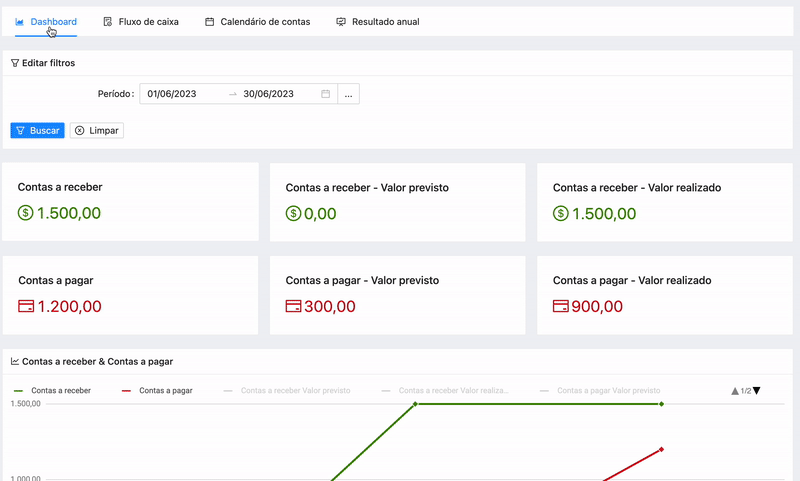This screenshot has height=481, width=800.
Task: Click the 300,00 previsto payable value
Action: tap(330, 306)
